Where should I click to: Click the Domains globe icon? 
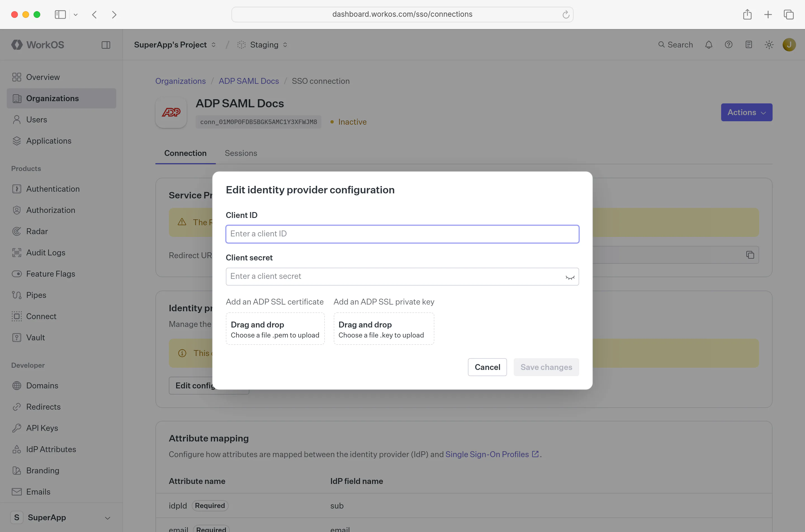[x=16, y=386]
